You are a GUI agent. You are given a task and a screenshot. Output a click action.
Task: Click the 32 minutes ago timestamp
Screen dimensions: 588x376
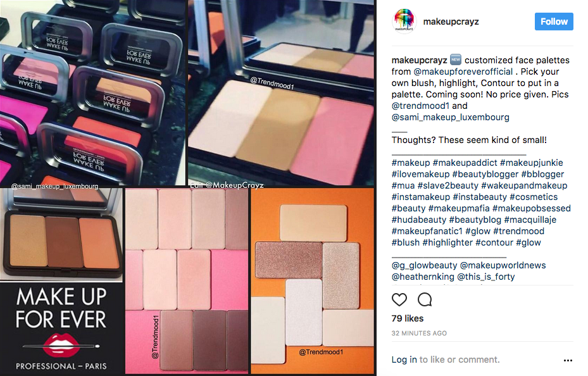419,333
